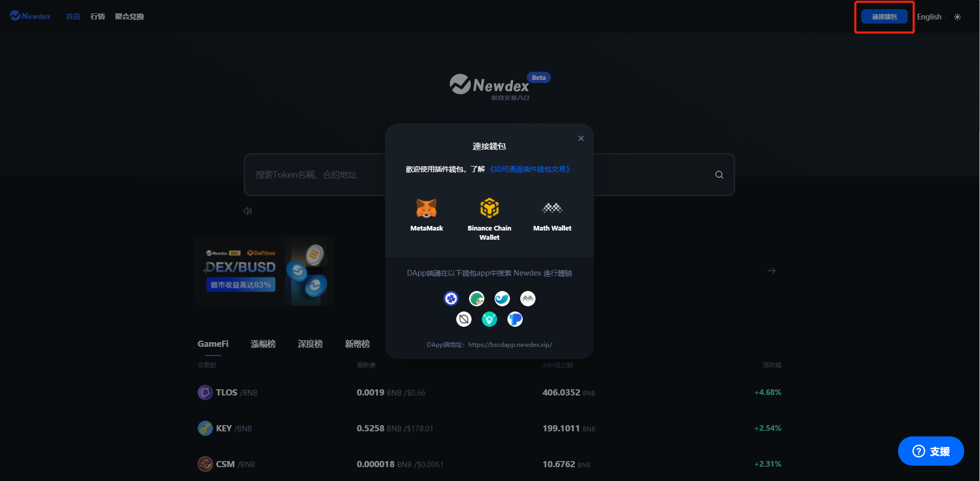Click the magnifier search icon
This screenshot has width=980, height=481.
pos(719,175)
